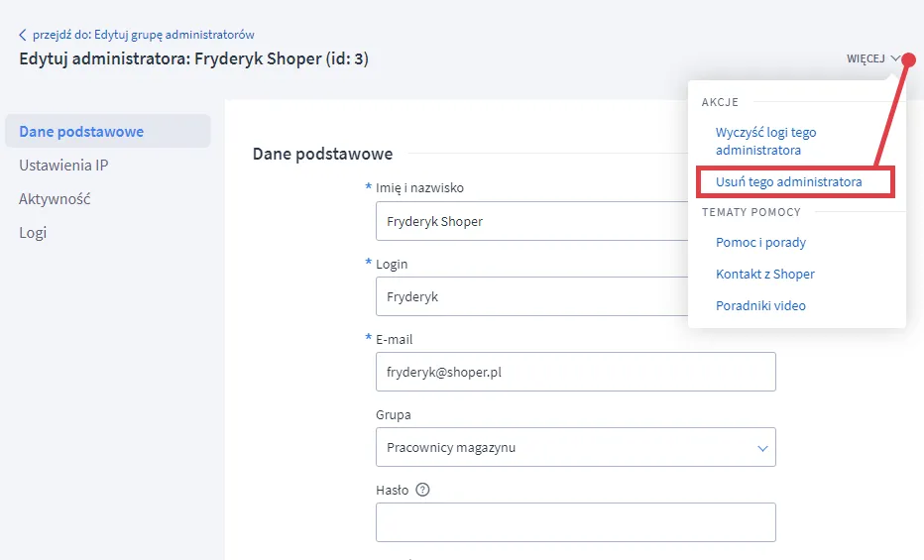
Task: Click the E-mail field with fryderyk@shoper.pl
Action: [x=575, y=372]
